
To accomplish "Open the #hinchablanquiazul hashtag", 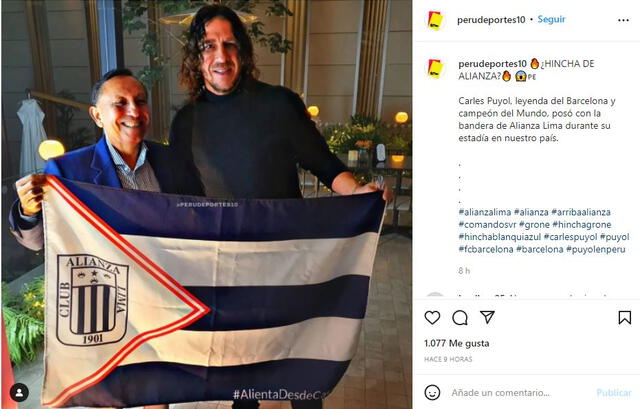I will click(x=500, y=237).
